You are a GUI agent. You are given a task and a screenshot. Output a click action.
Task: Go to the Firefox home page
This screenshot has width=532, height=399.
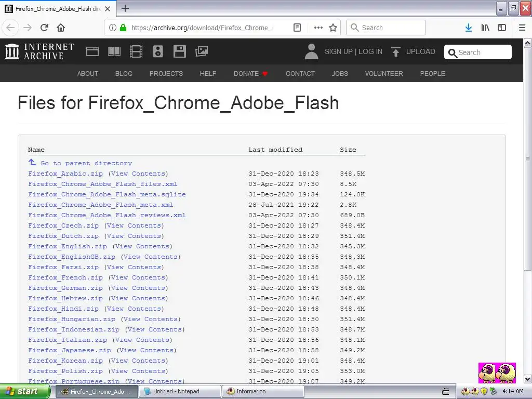61,28
